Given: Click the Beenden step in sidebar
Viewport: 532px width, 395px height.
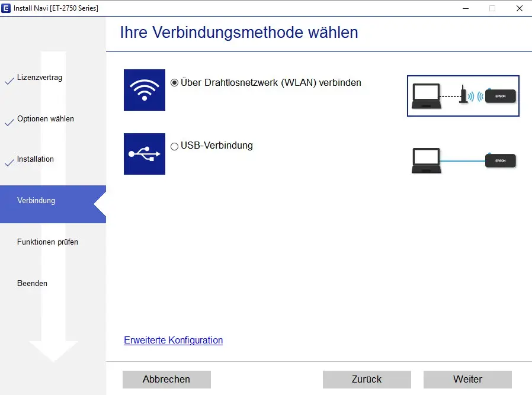Looking at the screenshot, I should point(32,284).
